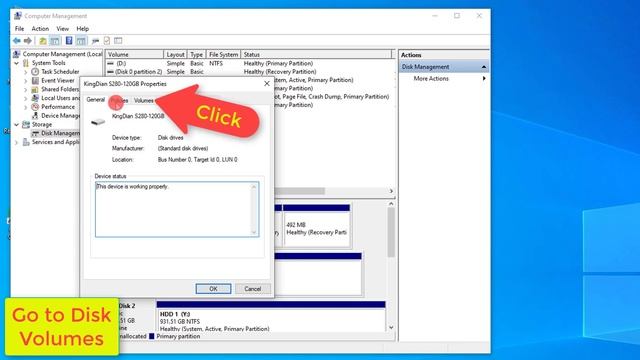Click the disk map vertical scrollbar thumb
Image resolution: width=640 pixels, height=360 pixels.
point(391,233)
